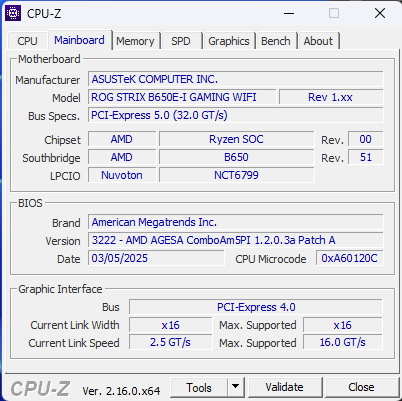This screenshot has width=402, height=401.
Task: Go to the SPD tab
Action: coord(181,41)
